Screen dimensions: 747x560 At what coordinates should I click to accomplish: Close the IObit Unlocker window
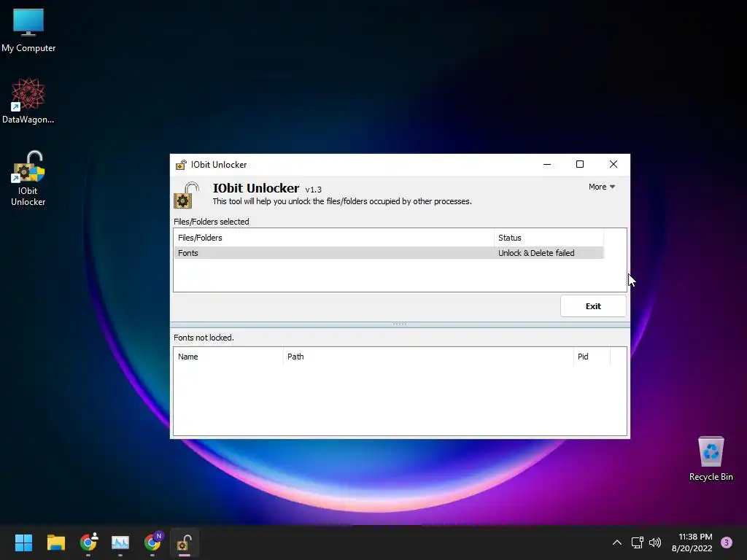coord(613,164)
